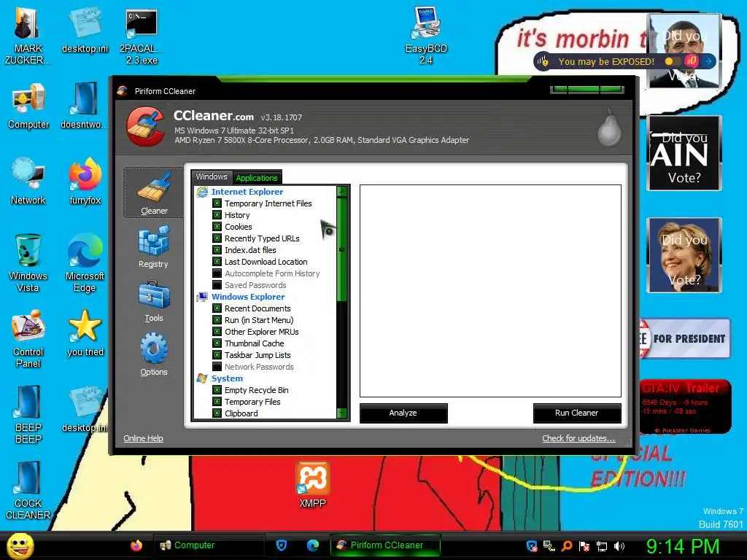The height and width of the screenshot is (560, 747).
Task: Open the Registry section icon
Action: 153,241
